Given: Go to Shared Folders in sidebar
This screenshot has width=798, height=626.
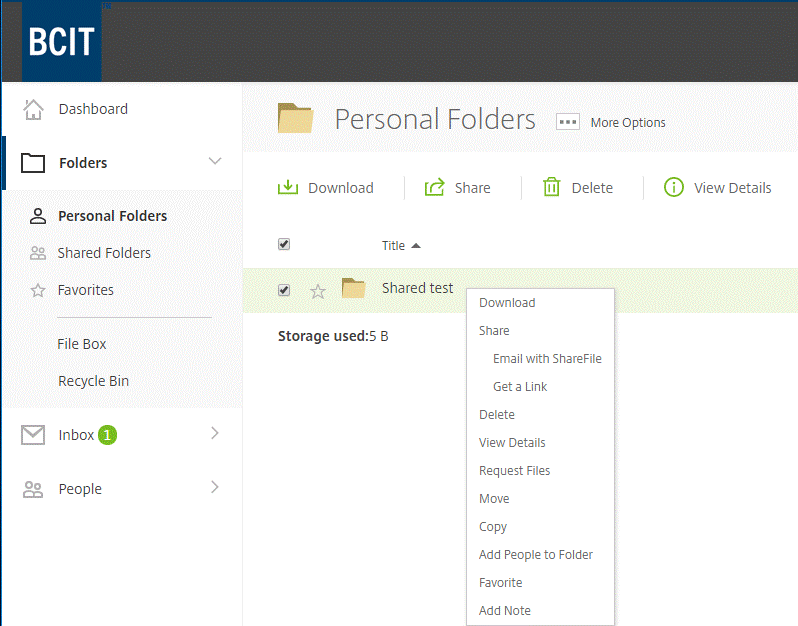Looking at the screenshot, I should coord(104,253).
